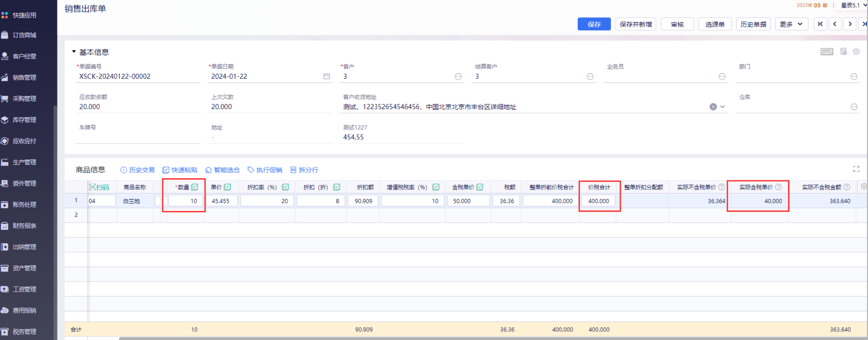Viewport: 868px width, 340px height.
Task: Open 库存管理 in the sidebar
Action: (x=24, y=120)
